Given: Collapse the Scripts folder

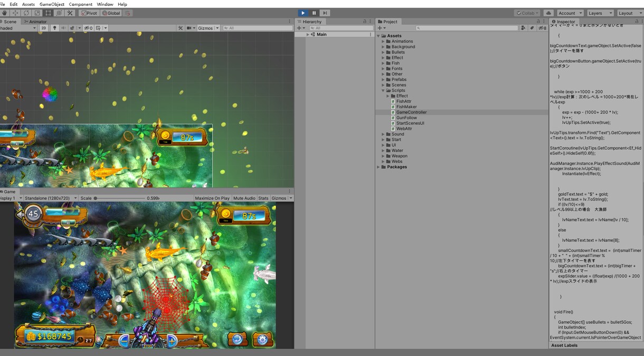Looking at the screenshot, I should pos(383,91).
